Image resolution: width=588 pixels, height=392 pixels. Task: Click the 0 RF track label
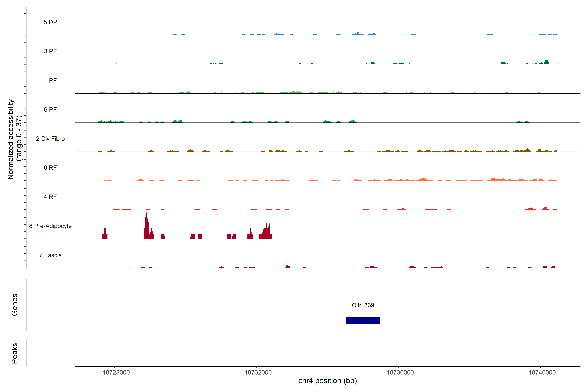coord(50,168)
